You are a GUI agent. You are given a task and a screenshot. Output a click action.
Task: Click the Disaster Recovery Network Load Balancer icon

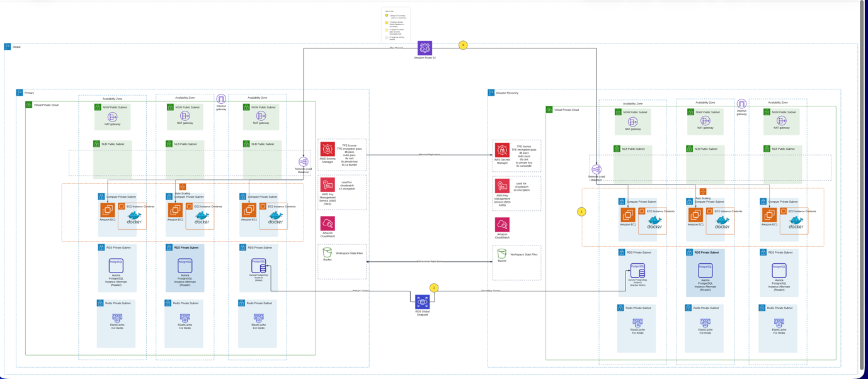597,169
